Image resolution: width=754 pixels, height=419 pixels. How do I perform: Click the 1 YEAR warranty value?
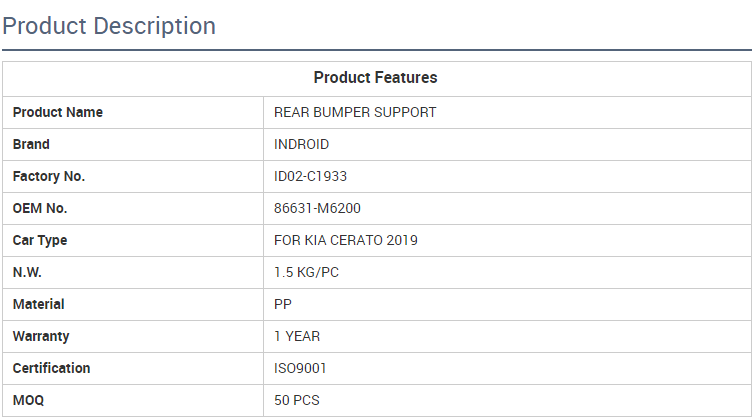297,336
